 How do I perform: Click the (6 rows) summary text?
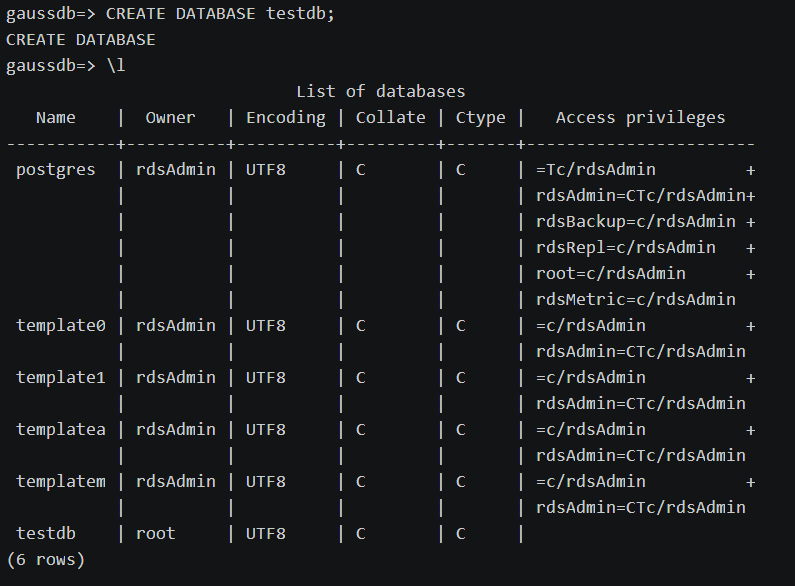pyautogui.click(x=46, y=559)
